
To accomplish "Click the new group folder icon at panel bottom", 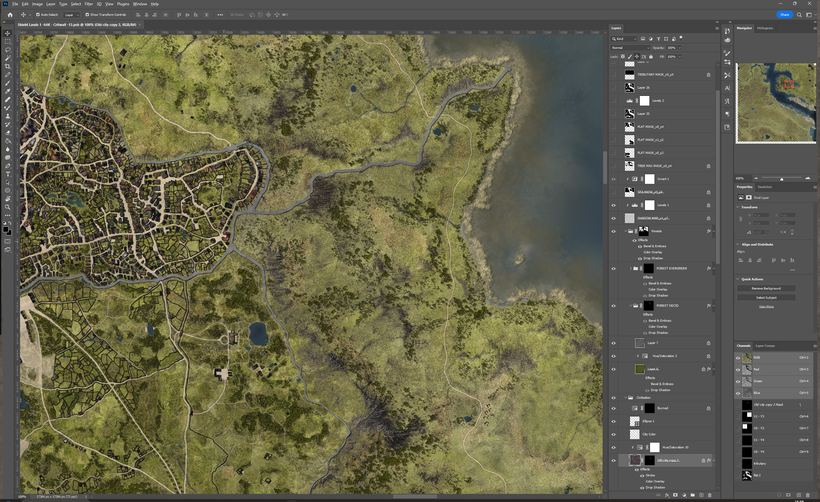I will click(x=692, y=495).
